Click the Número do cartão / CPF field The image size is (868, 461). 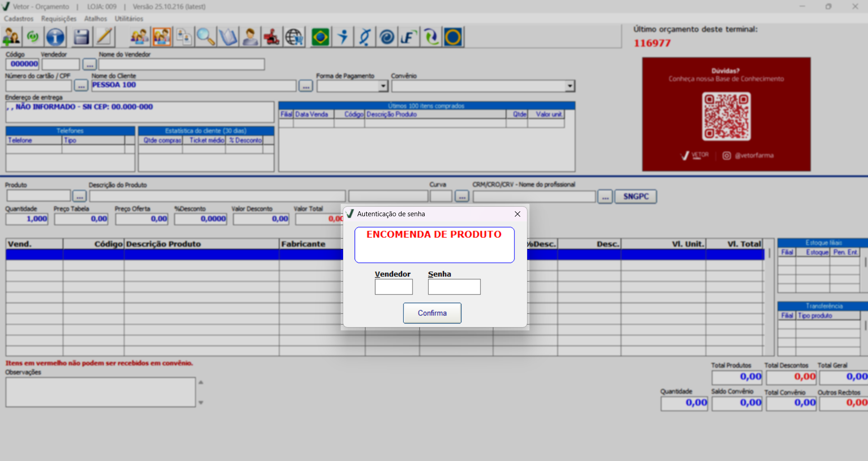click(x=38, y=86)
